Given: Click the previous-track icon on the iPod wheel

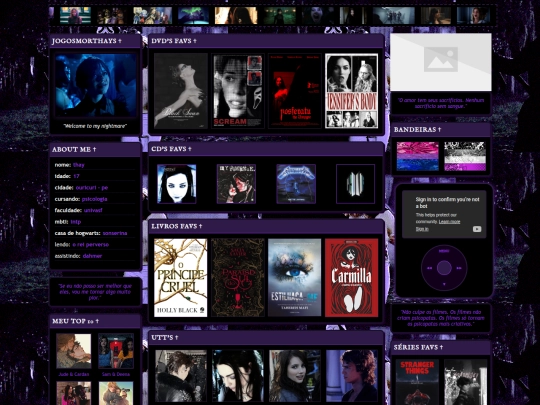Looking at the screenshot, I should (429, 268).
